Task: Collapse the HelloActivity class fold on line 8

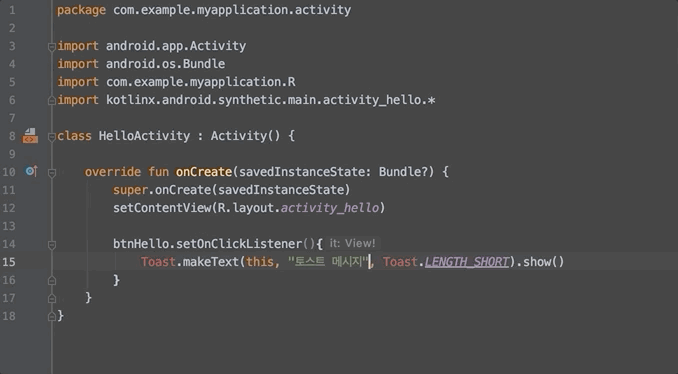Action: (x=51, y=137)
